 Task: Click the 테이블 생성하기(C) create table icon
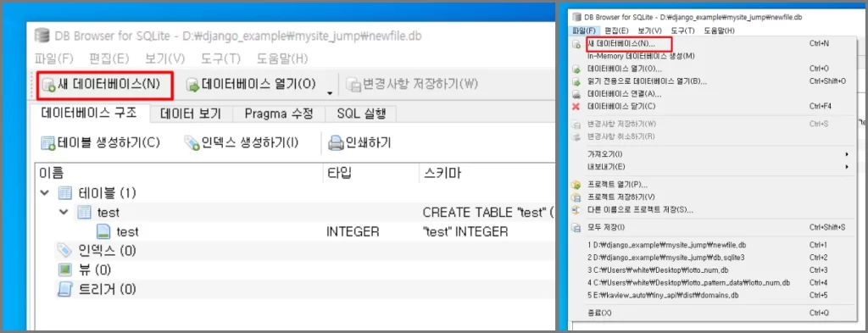[48, 143]
